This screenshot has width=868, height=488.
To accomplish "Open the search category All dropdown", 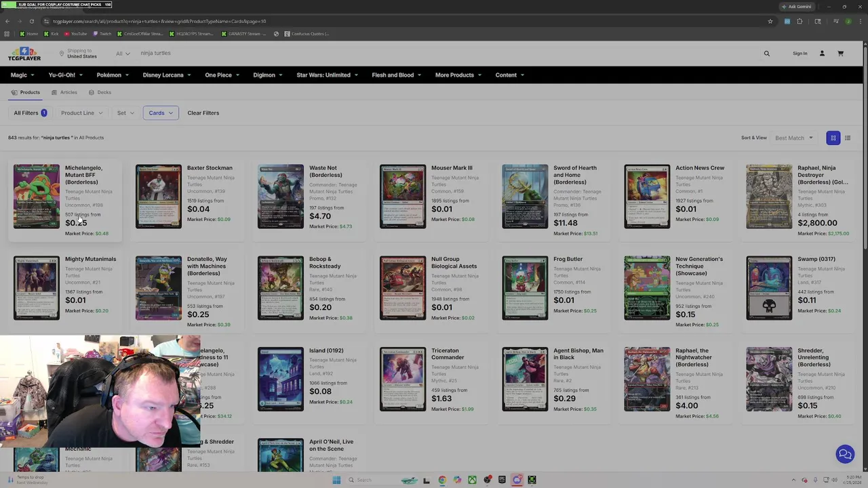I will (x=123, y=54).
